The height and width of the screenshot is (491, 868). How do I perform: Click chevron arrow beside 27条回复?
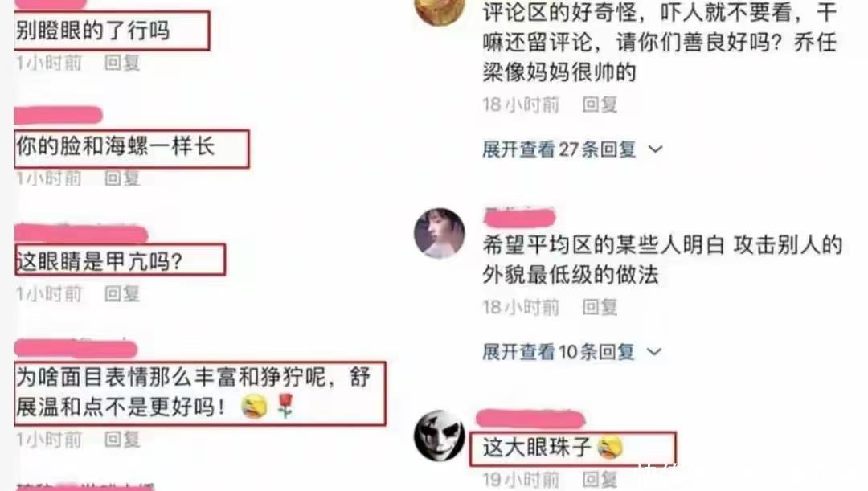point(656,149)
